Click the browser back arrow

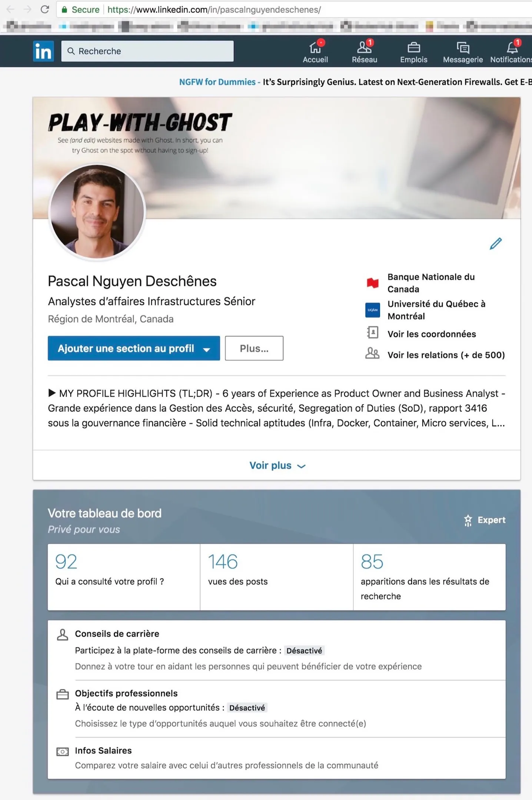11,9
